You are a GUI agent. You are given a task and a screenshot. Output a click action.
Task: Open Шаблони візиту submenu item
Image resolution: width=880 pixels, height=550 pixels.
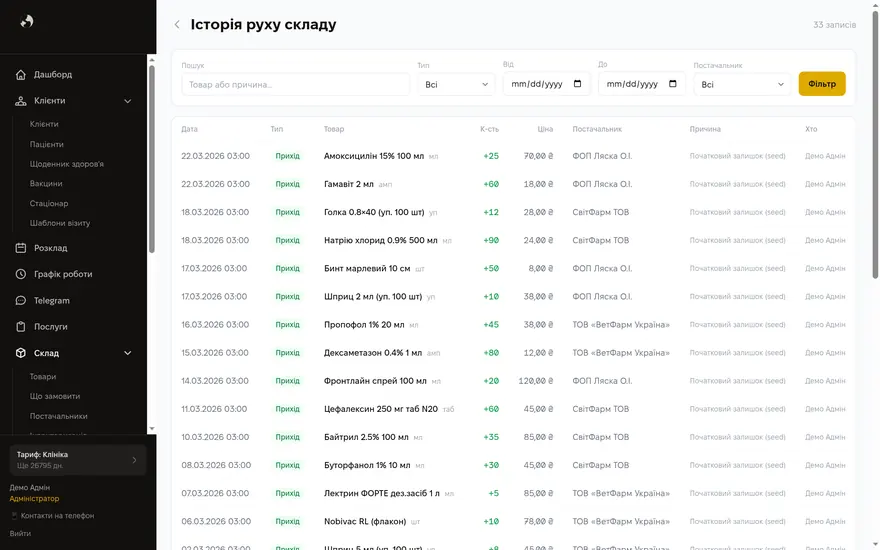pyautogui.click(x=59, y=223)
